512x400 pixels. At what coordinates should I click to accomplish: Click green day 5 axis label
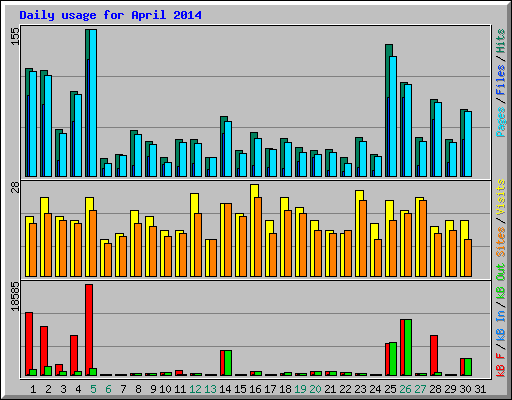pos(93,389)
